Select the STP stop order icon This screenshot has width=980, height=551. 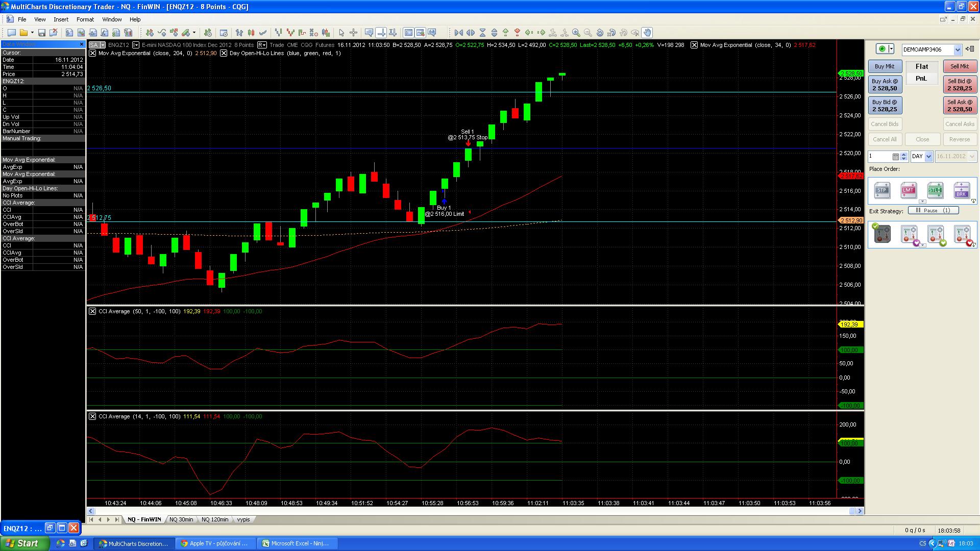point(882,191)
